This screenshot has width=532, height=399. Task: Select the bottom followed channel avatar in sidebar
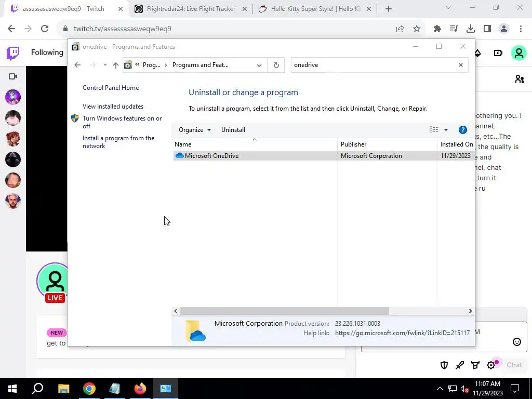click(x=13, y=201)
